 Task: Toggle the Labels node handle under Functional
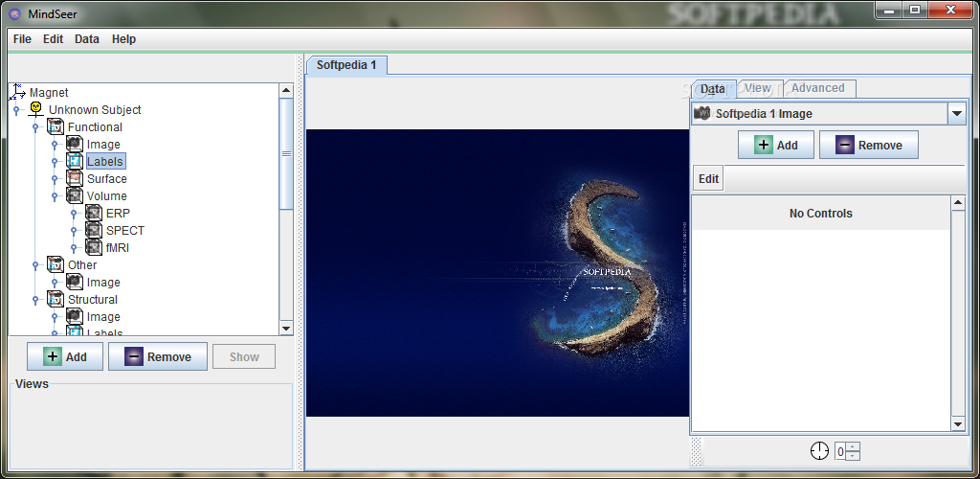(55, 162)
